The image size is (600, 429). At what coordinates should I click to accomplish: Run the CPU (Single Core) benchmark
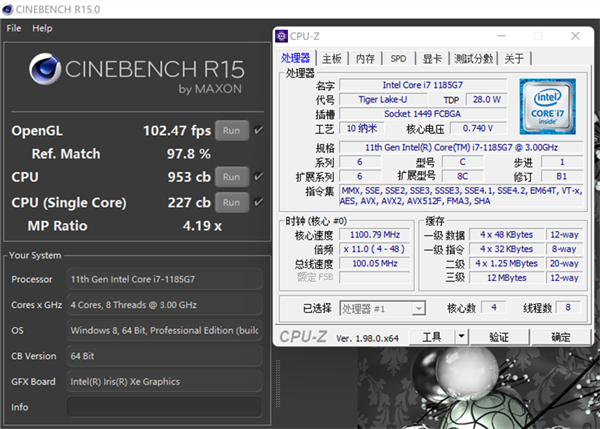point(231,201)
